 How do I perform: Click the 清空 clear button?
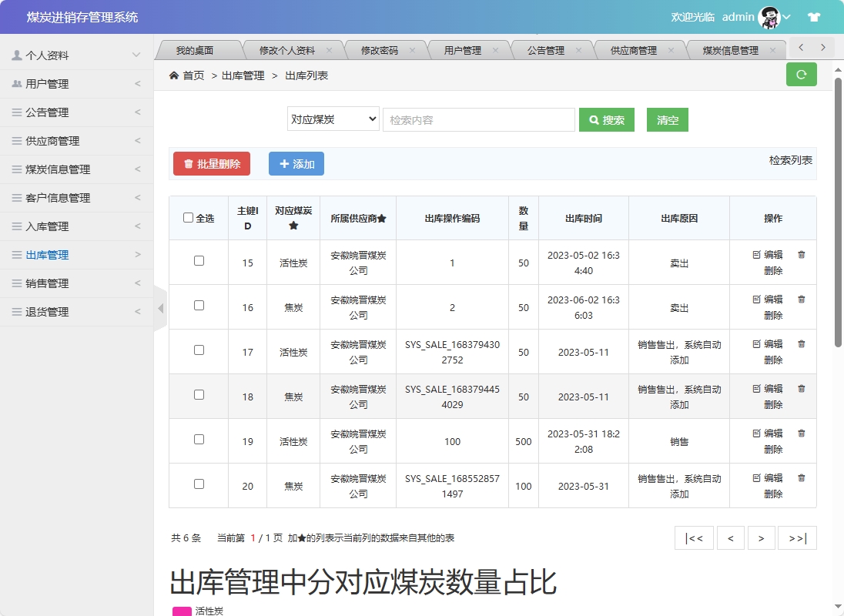click(667, 119)
